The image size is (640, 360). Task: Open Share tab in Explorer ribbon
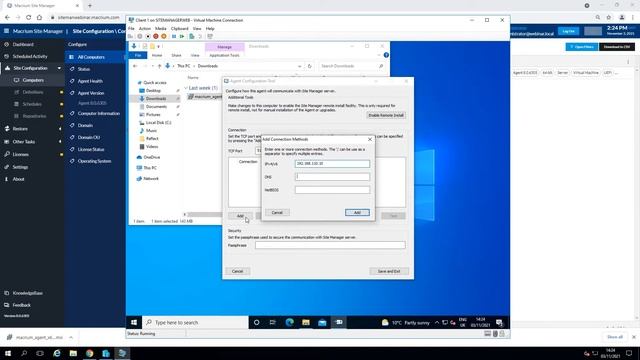(176, 55)
